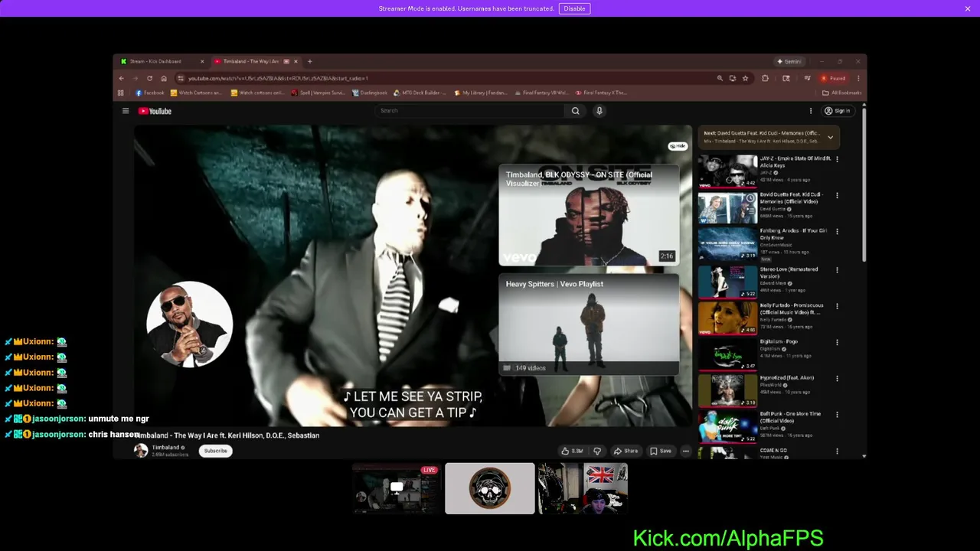Click the YouTube search magnifier button

[576, 111]
